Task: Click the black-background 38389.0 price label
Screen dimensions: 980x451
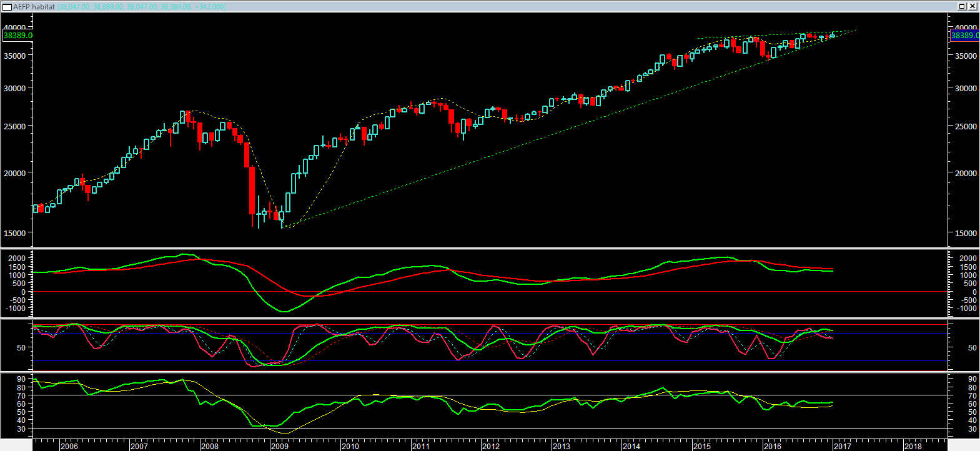Action: [18, 36]
